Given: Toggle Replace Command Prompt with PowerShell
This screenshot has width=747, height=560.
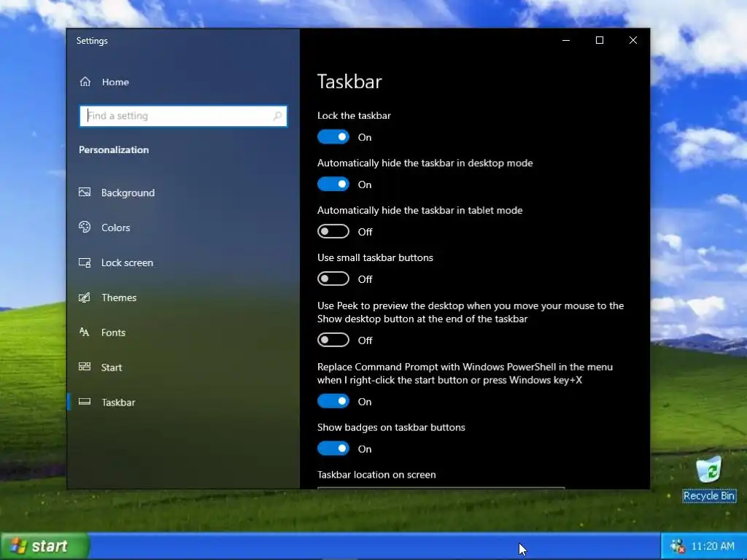Looking at the screenshot, I should click(x=333, y=402).
